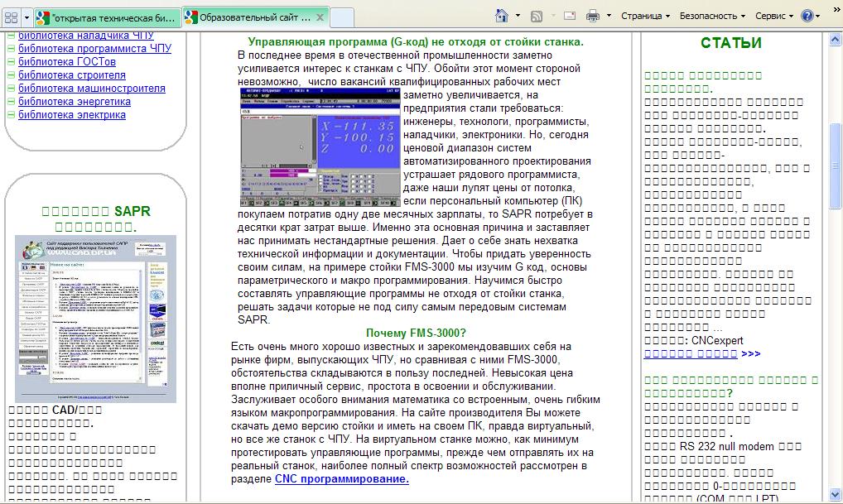Open the 'библиотека ГОСТов' link
This screenshot has height=504, width=843.
point(67,62)
